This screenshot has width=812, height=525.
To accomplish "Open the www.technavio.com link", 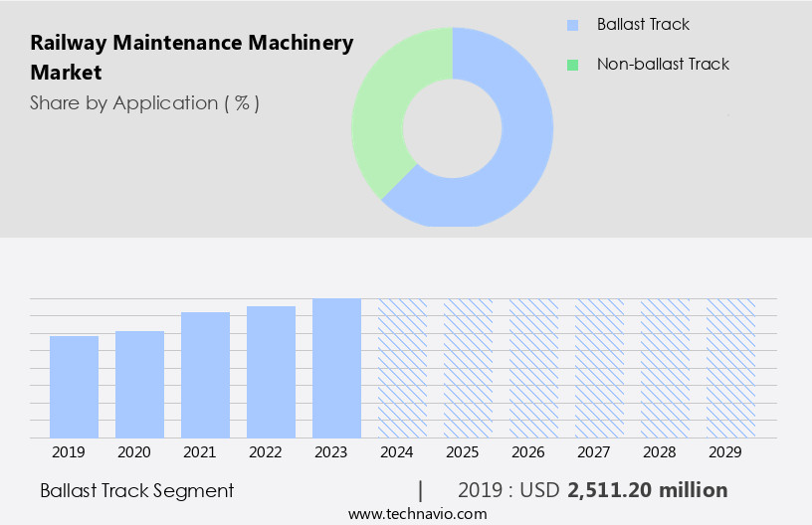I will (417, 514).
